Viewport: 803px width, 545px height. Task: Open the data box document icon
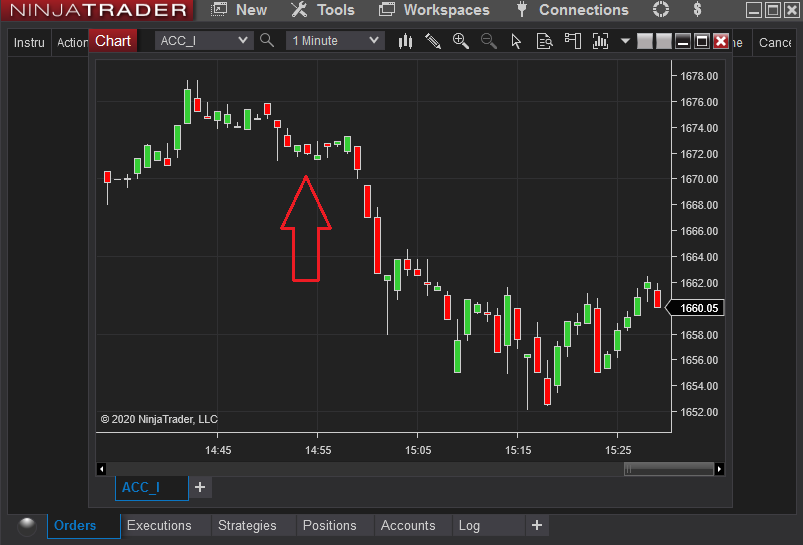[x=544, y=41]
